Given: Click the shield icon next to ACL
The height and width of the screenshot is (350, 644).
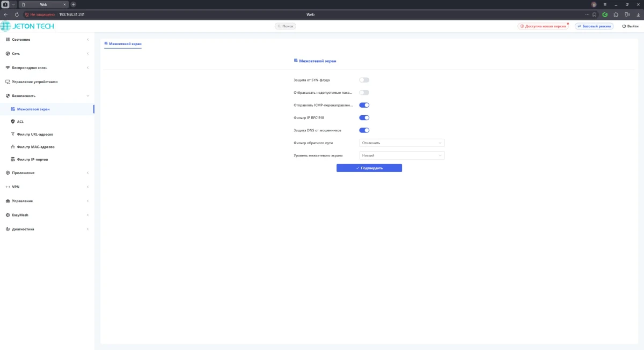Looking at the screenshot, I should pyautogui.click(x=13, y=122).
